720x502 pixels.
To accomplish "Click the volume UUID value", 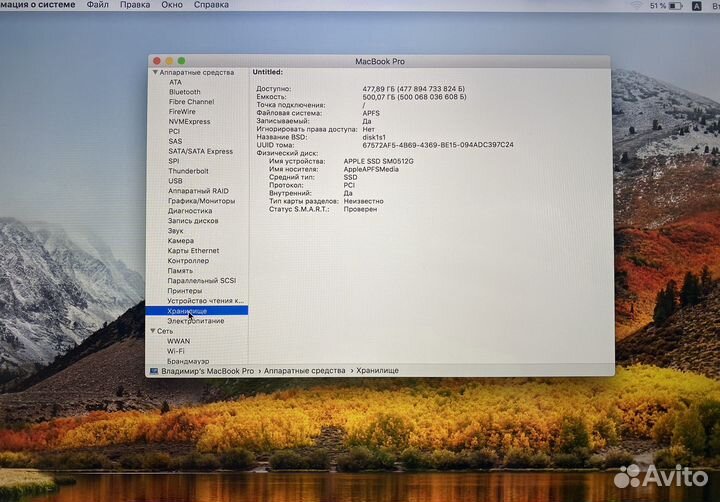I will 438,145.
